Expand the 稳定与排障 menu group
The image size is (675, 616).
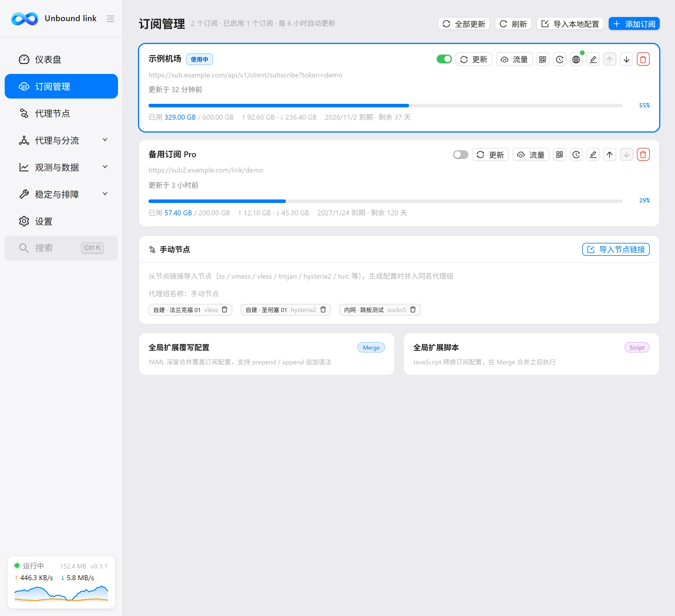click(61, 194)
